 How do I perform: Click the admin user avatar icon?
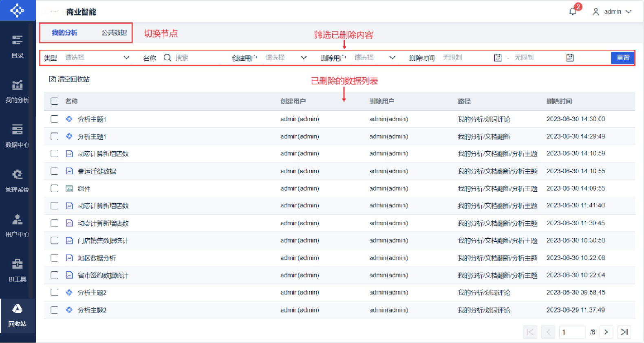point(595,12)
